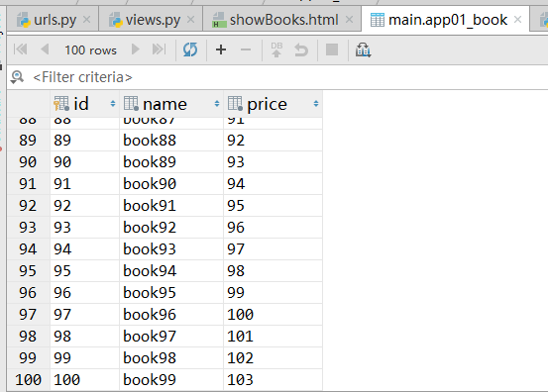The height and width of the screenshot is (392, 548).
Task: Open the export/dump data icon
Action: tap(363, 49)
